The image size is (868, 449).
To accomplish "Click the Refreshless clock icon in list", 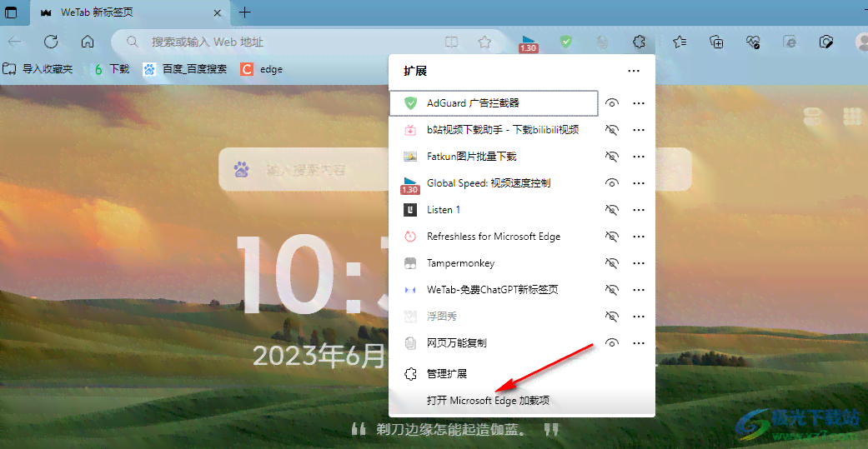I will point(410,237).
